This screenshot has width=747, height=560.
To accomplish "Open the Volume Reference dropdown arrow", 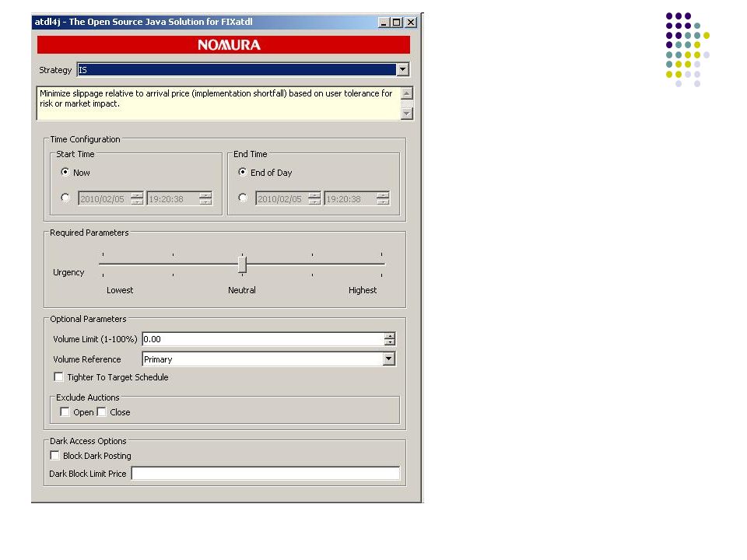I will [389, 359].
